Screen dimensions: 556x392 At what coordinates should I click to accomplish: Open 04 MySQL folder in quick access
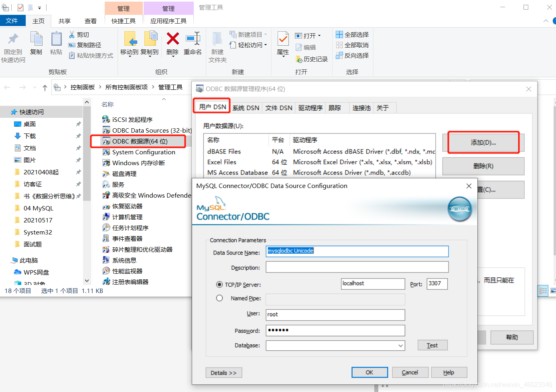[38, 208]
